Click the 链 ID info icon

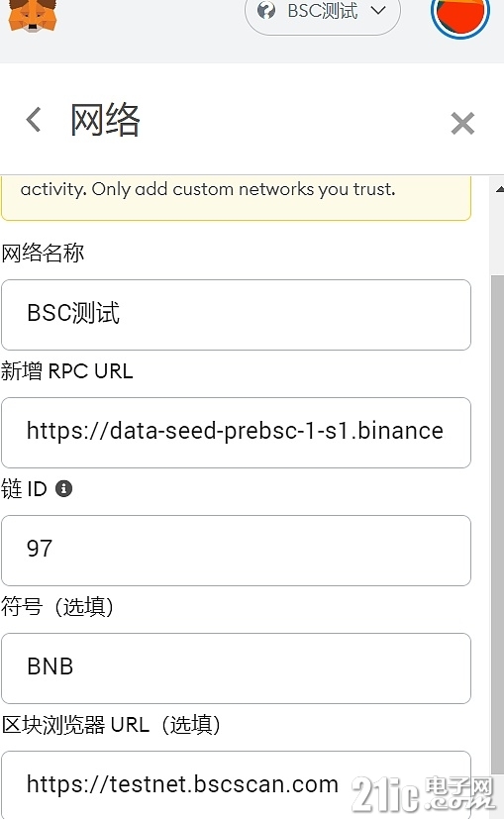point(63,489)
